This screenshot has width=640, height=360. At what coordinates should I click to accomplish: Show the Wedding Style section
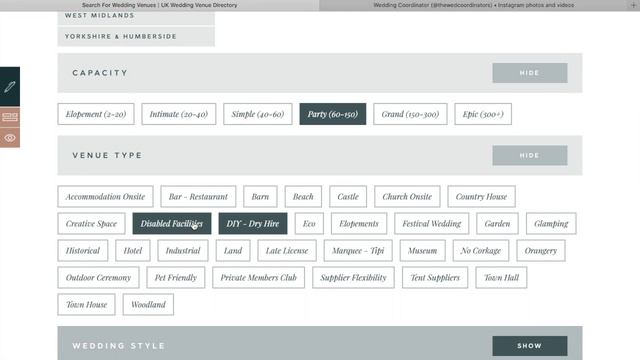pyautogui.click(x=529, y=346)
